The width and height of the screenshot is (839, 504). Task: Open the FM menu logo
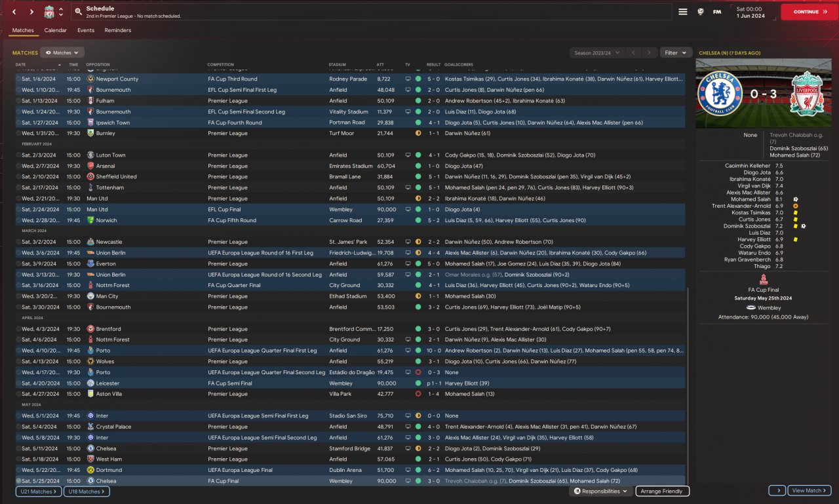(717, 12)
